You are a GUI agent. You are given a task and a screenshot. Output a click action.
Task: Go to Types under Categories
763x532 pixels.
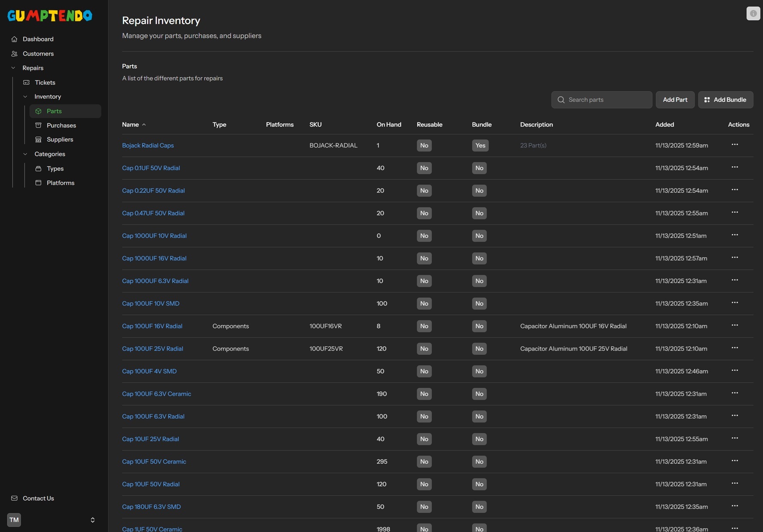[x=55, y=169]
